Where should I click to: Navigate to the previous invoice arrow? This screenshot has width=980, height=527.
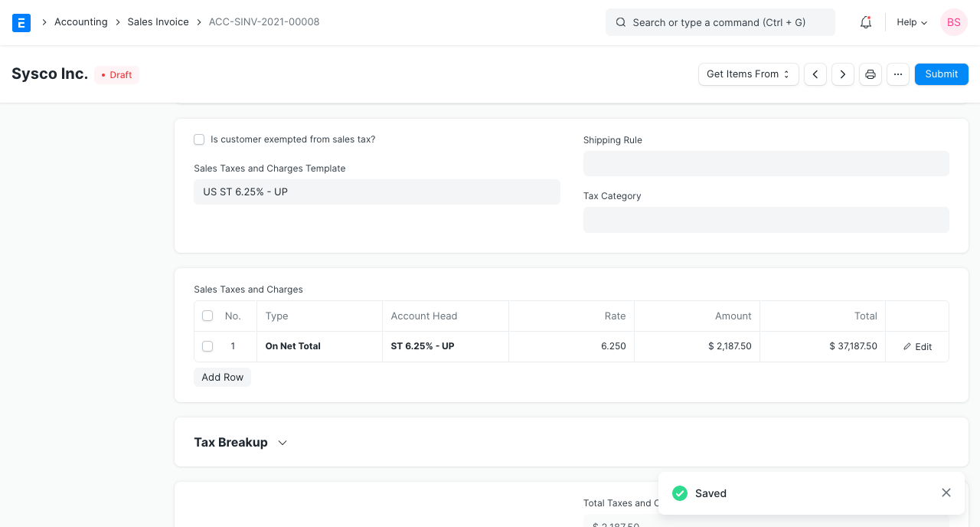tap(815, 74)
